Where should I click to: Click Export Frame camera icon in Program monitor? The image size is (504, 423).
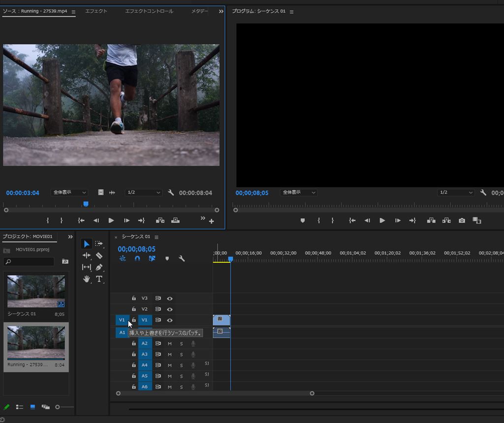click(462, 221)
